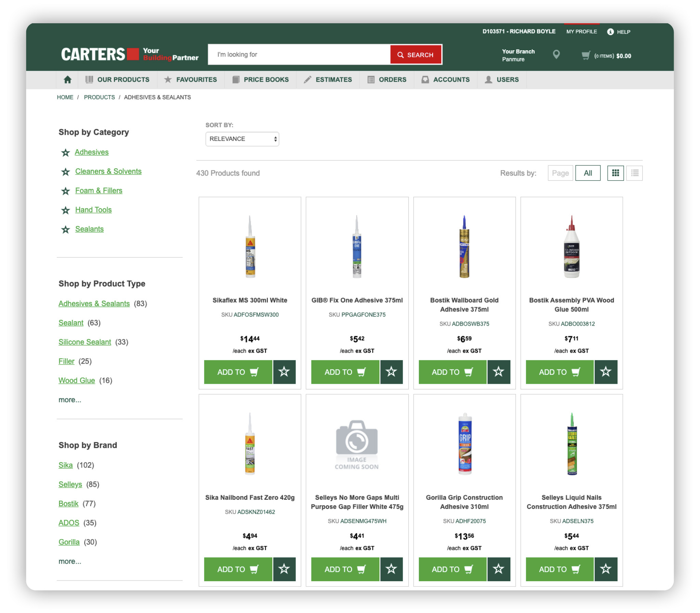Favourite the Sikaflex MS 300ml White star

284,372
